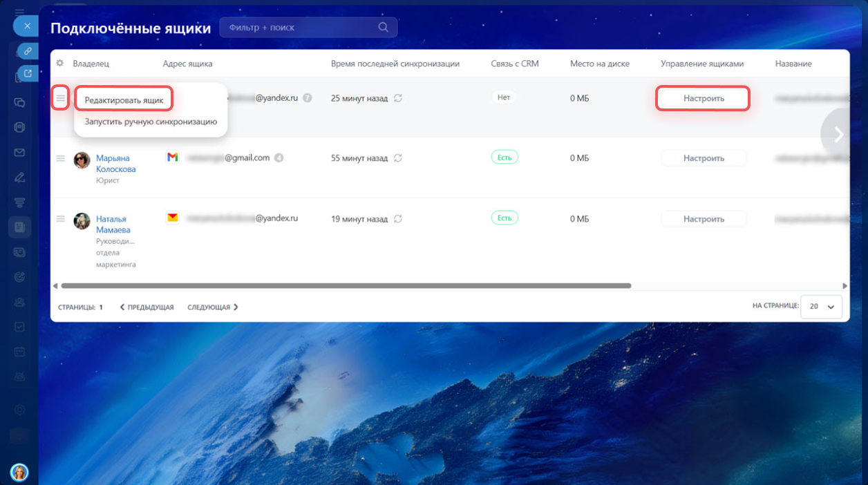The image size is (868, 485).
Task: Open hamburger menu for Марьяна Колоскова row
Action: [x=60, y=158]
